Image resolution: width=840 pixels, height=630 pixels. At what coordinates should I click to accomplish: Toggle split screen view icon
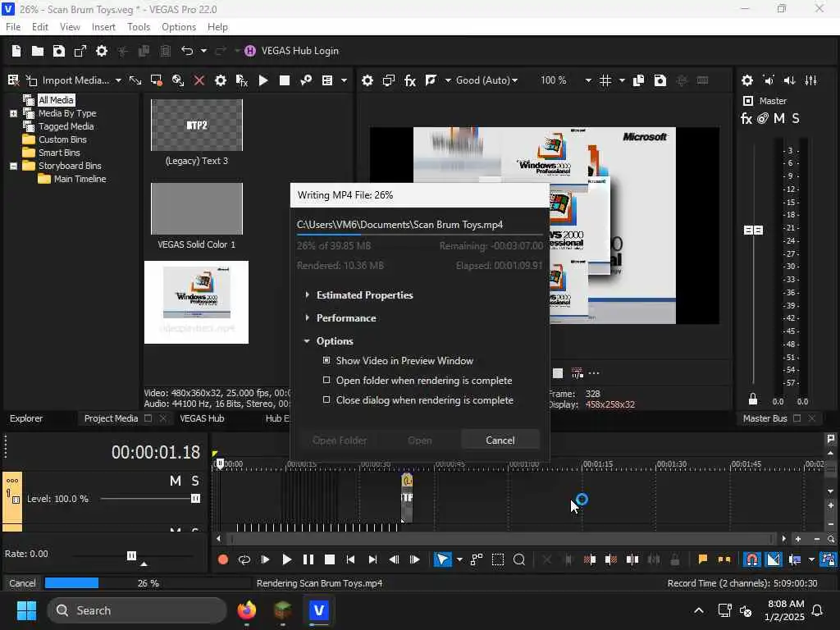click(431, 80)
